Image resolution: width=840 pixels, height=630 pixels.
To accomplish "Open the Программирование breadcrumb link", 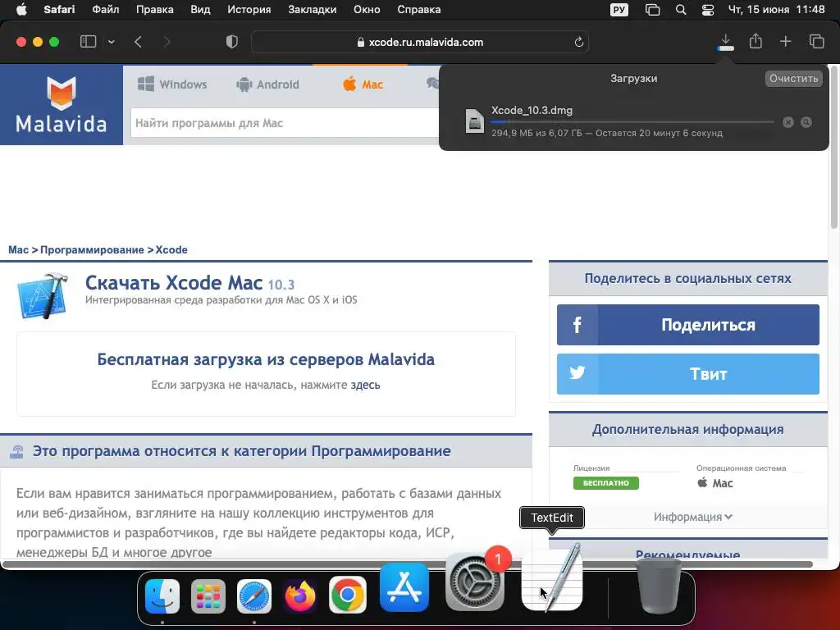I will point(92,249).
